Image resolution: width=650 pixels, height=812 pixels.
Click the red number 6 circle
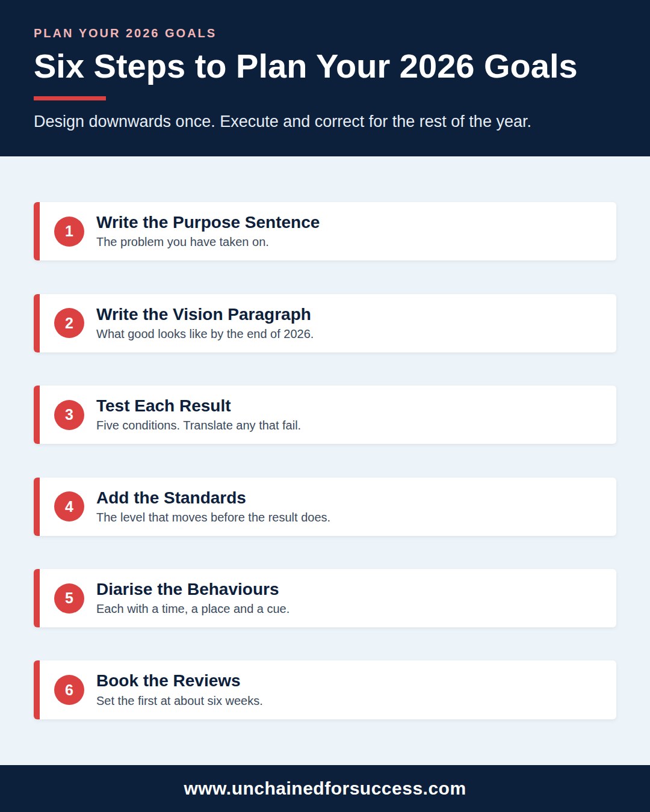(x=69, y=690)
